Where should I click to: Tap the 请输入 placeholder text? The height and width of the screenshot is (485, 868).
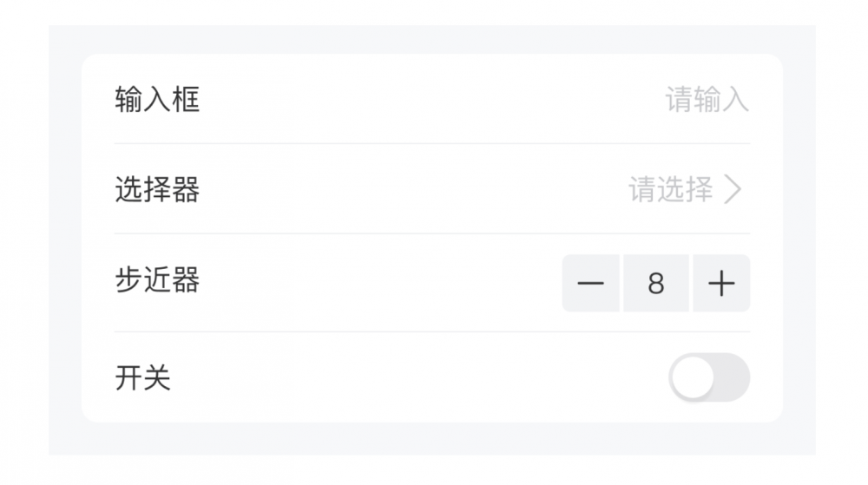pos(707,100)
